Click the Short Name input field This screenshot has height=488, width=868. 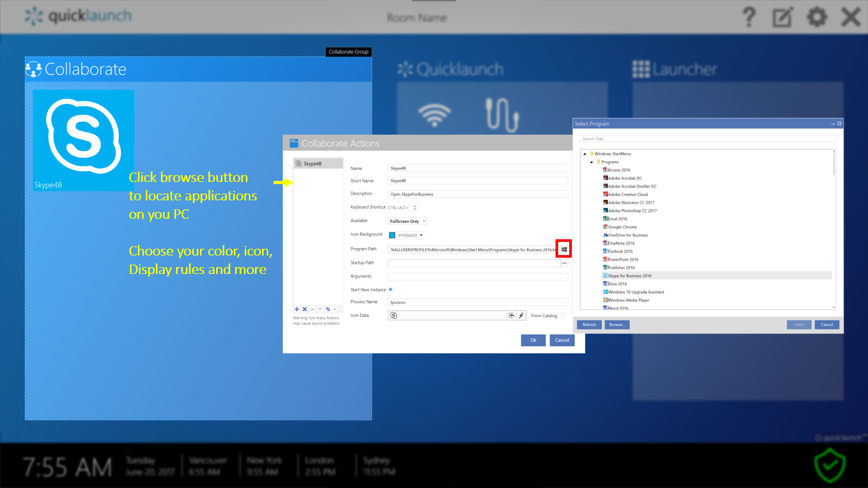(478, 180)
